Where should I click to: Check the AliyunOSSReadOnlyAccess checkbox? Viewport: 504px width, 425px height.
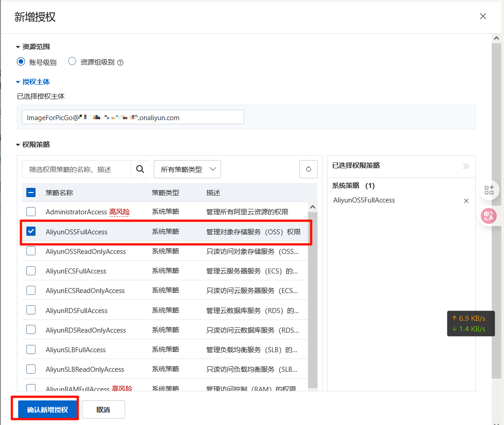tap(31, 251)
